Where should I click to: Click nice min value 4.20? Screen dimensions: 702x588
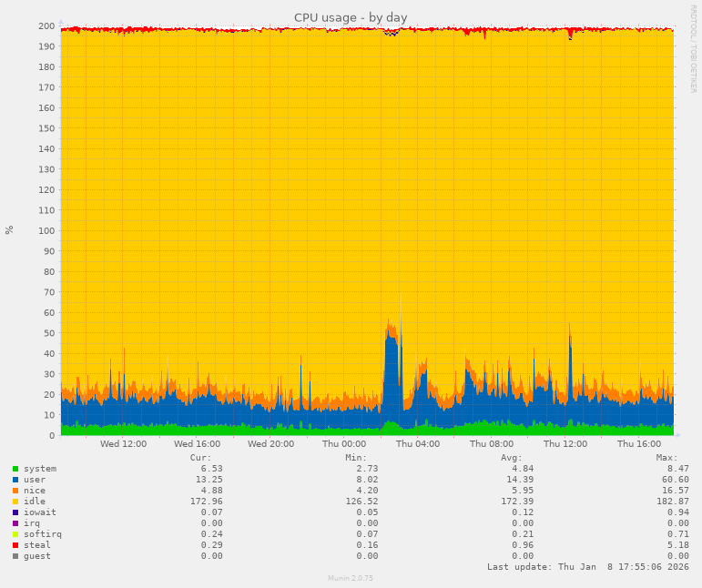[x=367, y=491]
